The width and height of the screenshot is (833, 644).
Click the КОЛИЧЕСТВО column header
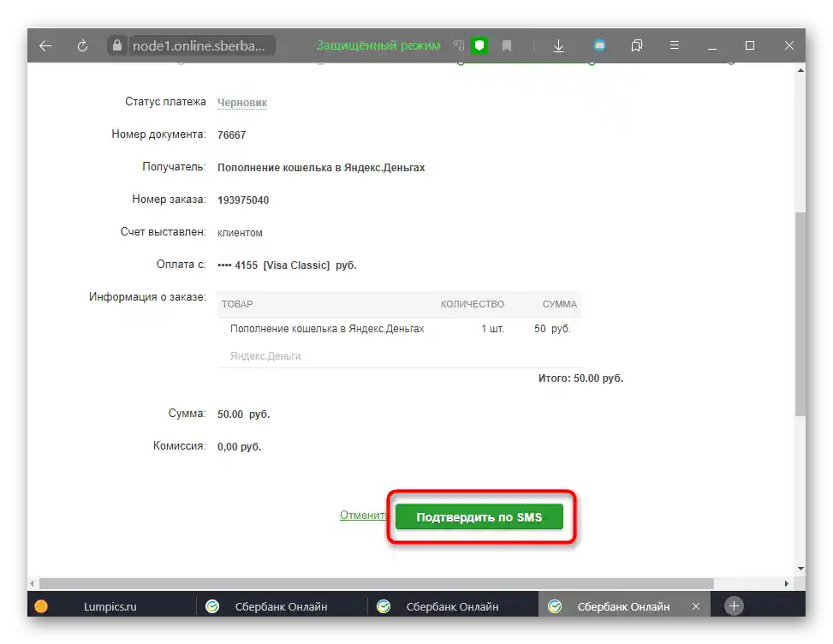point(473,304)
